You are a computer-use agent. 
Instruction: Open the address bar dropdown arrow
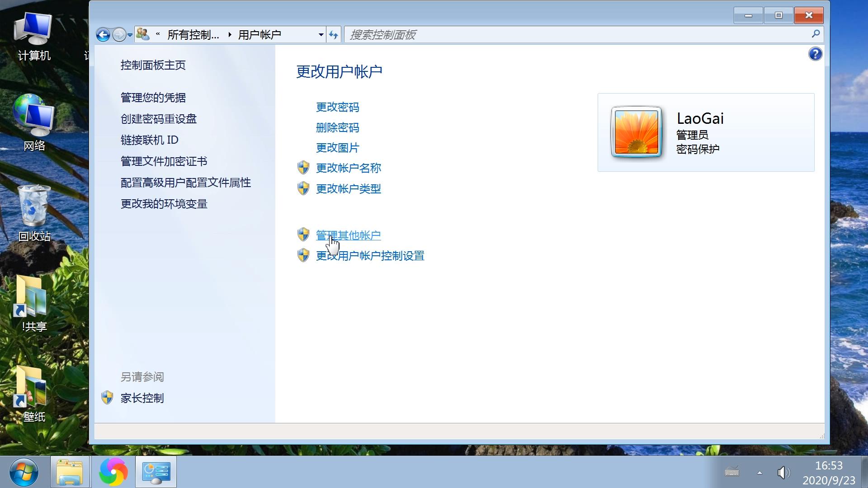click(x=321, y=34)
